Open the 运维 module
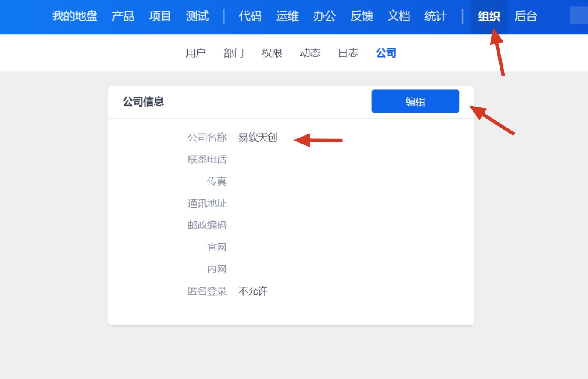 287,16
